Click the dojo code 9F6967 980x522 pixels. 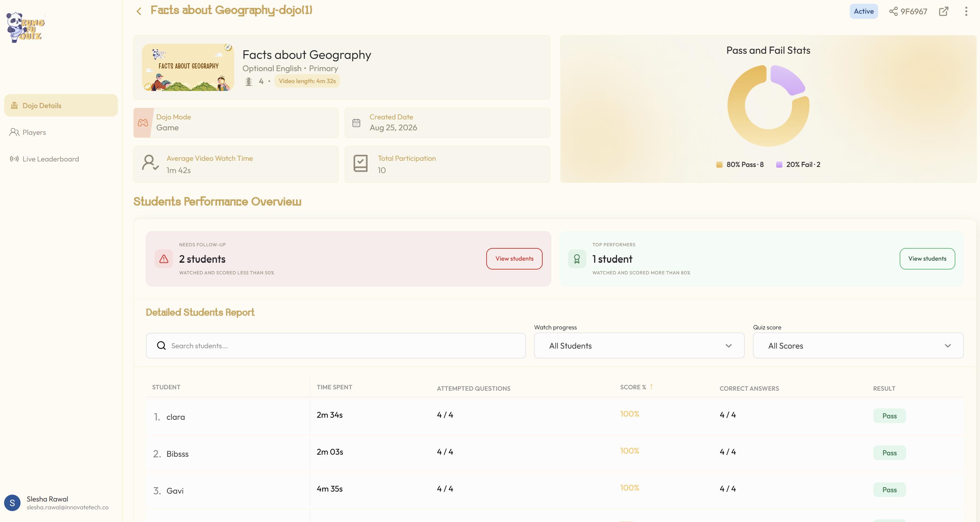coord(913,11)
